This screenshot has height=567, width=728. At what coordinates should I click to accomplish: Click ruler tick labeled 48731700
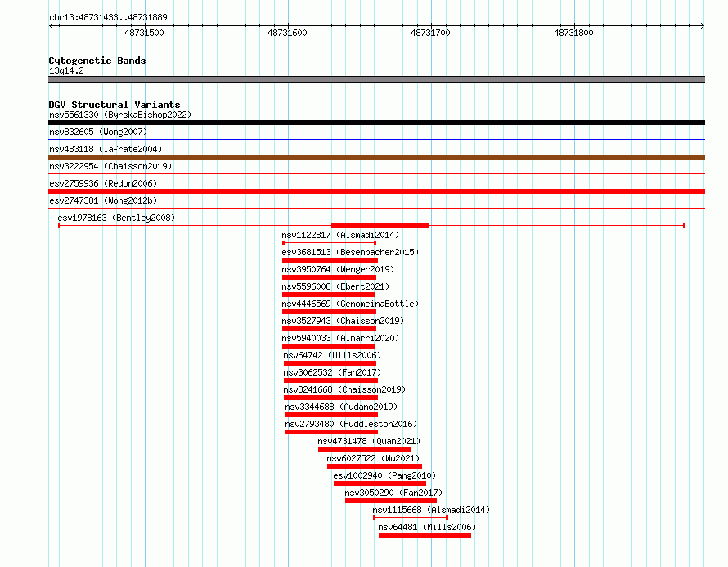point(430,33)
